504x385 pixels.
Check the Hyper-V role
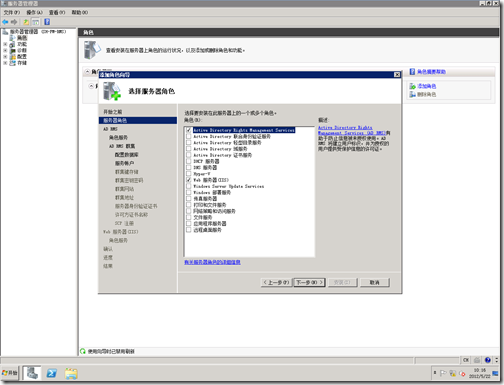(189, 174)
